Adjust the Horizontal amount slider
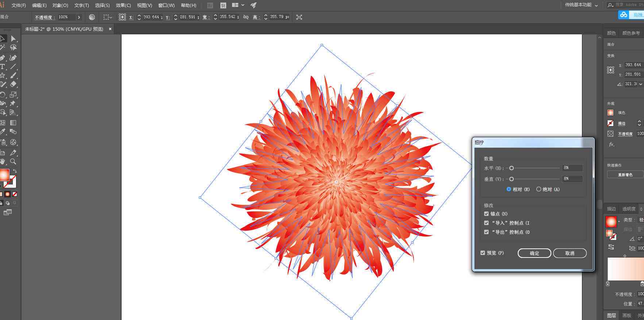This screenshot has height=320, width=644. pos(512,168)
